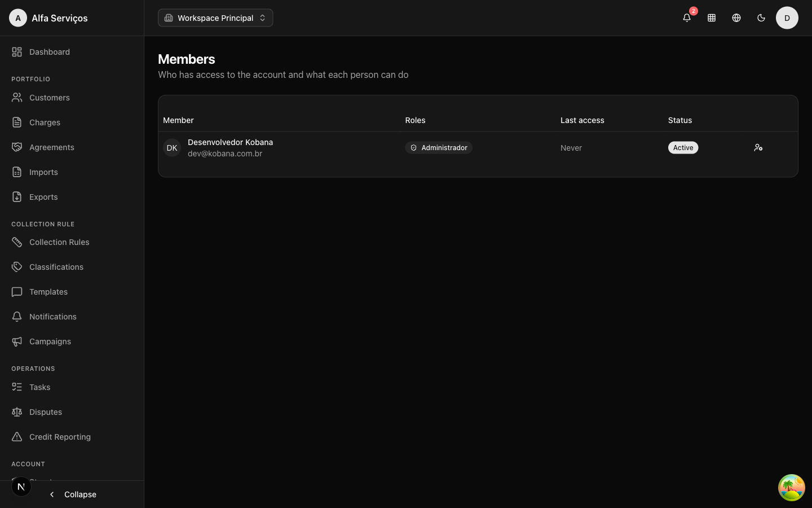Open Classifications page
The image size is (812, 508).
pos(72,267)
